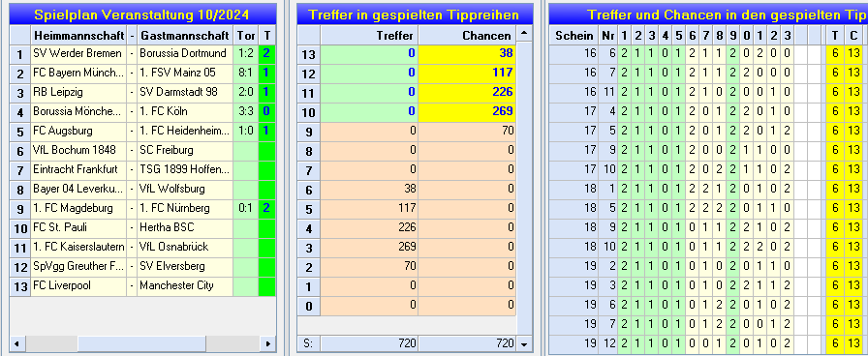
Task: Click Treffer value 117 in row 5
Action: (x=369, y=208)
